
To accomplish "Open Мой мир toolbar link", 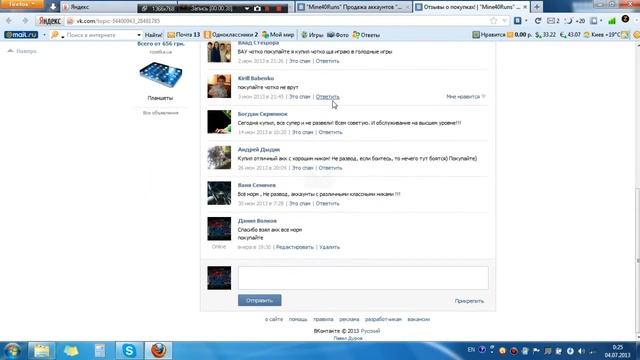I will click(278, 35).
